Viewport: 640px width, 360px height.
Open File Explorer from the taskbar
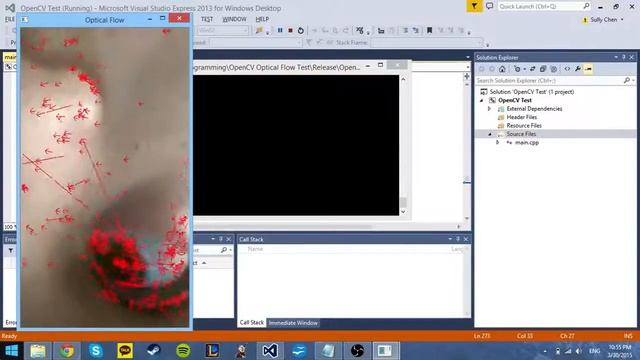coord(38,351)
